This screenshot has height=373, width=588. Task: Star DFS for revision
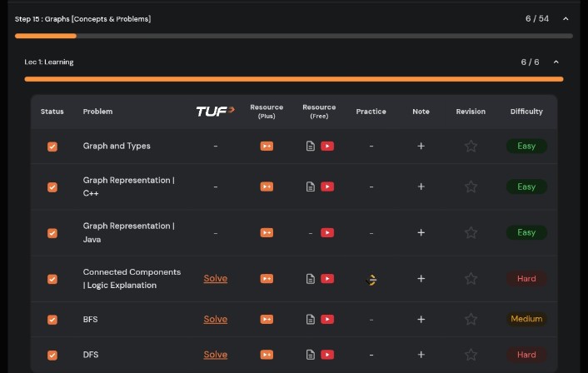[x=471, y=354]
